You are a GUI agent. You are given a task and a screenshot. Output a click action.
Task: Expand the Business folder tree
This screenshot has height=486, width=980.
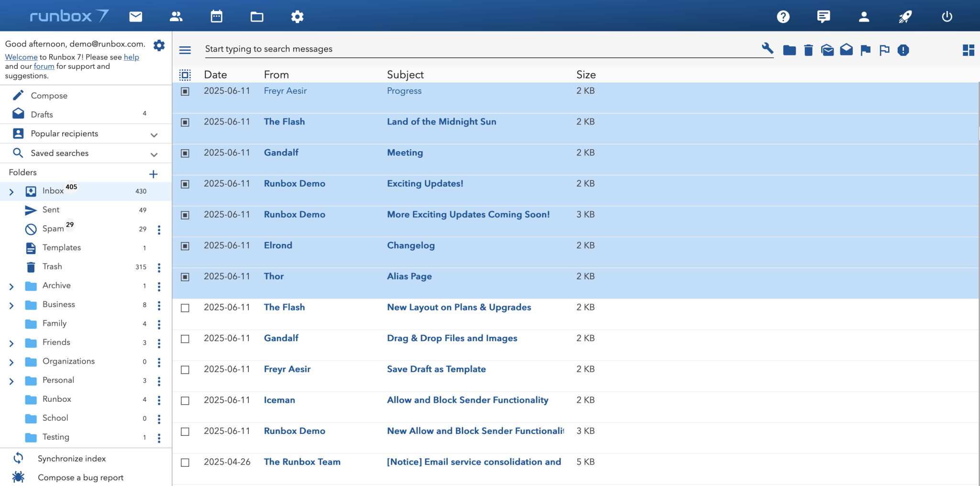tap(11, 305)
